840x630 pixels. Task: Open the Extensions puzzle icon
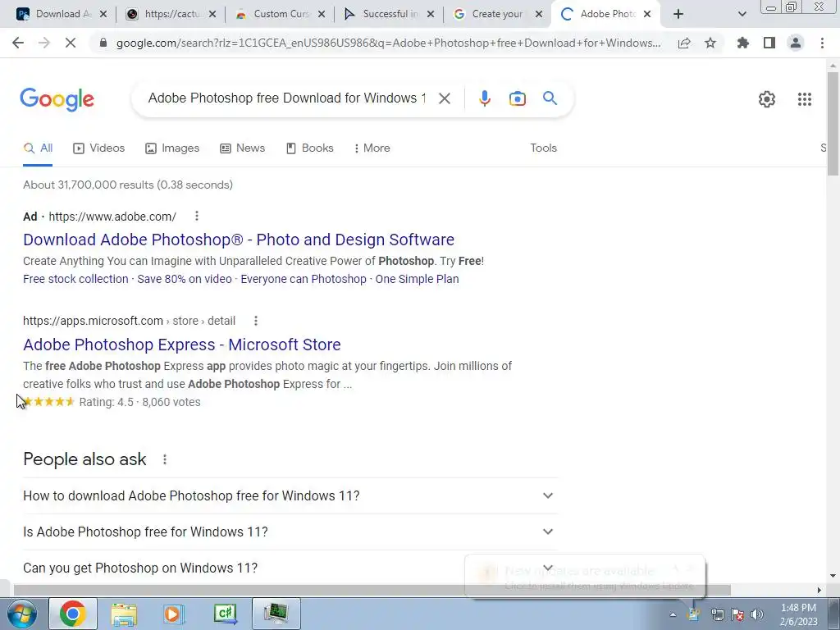[x=743, y=43]
